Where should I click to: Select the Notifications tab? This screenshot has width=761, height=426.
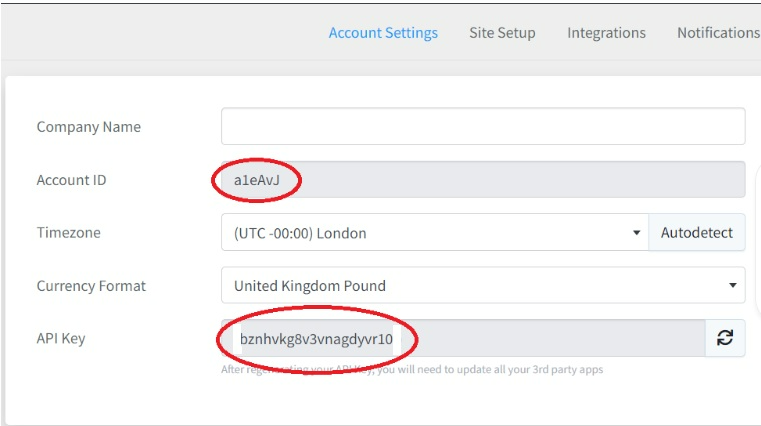coord(717,33)
